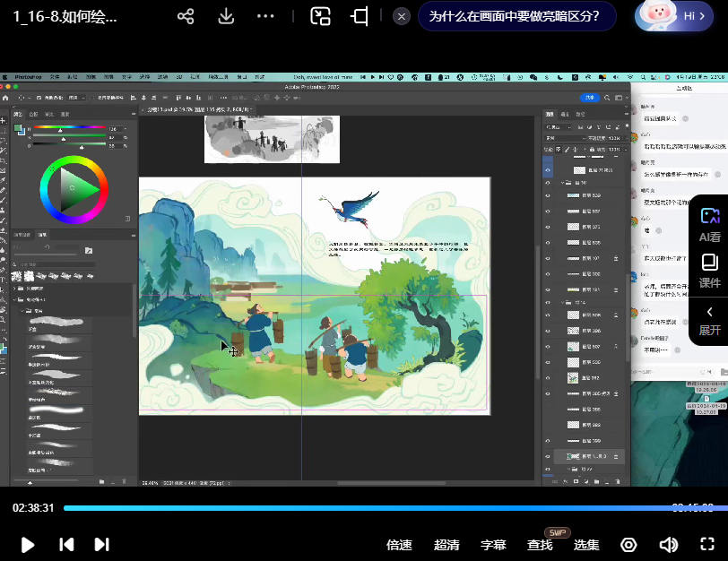
Task: Click the video progress bar
Action: [x=359, y=508]
